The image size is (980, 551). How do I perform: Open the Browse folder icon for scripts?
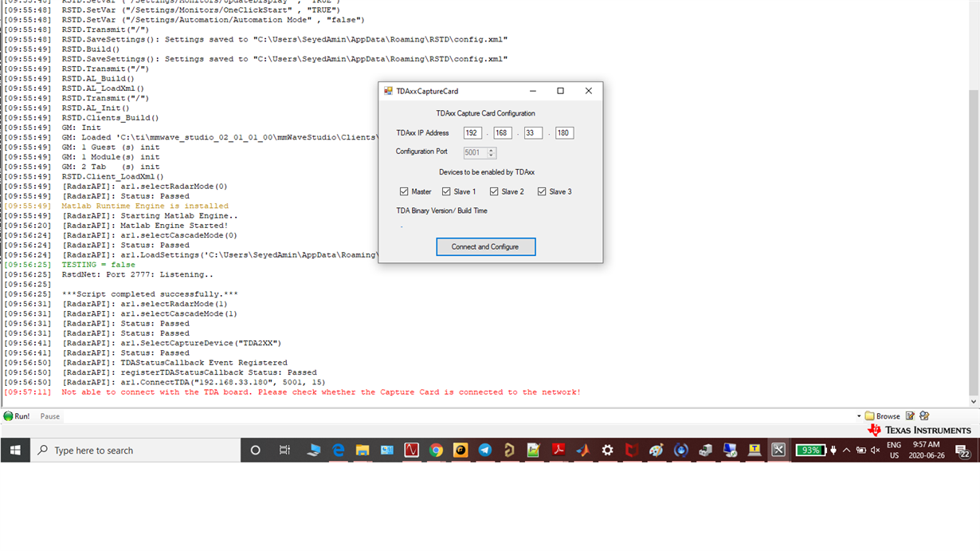pos(869,416)
